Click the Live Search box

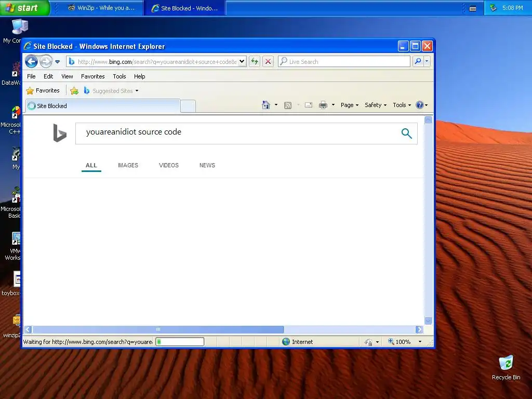pos(344,61)
